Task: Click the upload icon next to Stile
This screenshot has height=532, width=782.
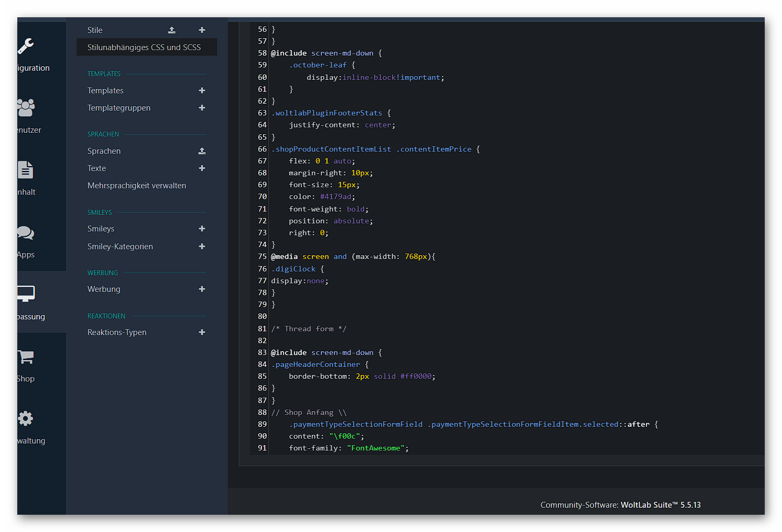Action: pos(172,30)
